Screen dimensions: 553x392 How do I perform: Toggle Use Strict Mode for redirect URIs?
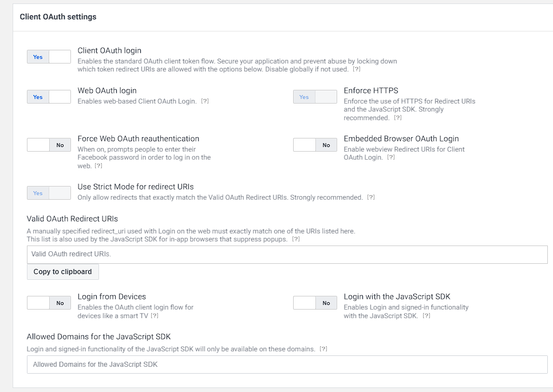pyautogui.click(x=49, y=193)
